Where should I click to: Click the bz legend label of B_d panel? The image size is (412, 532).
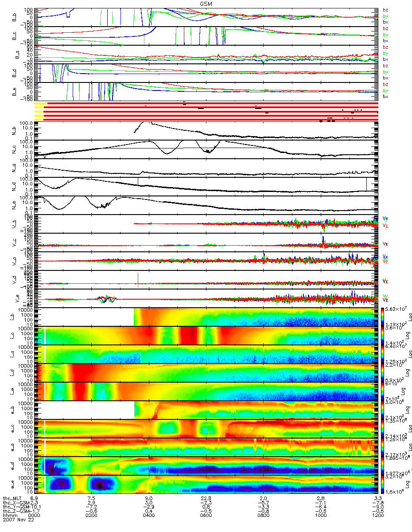(385, 66)
